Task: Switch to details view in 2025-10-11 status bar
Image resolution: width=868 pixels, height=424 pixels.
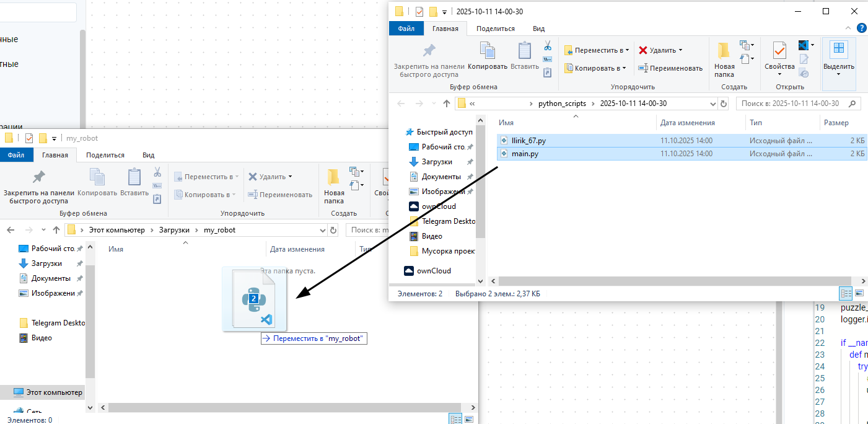Action: coord(845,293)
